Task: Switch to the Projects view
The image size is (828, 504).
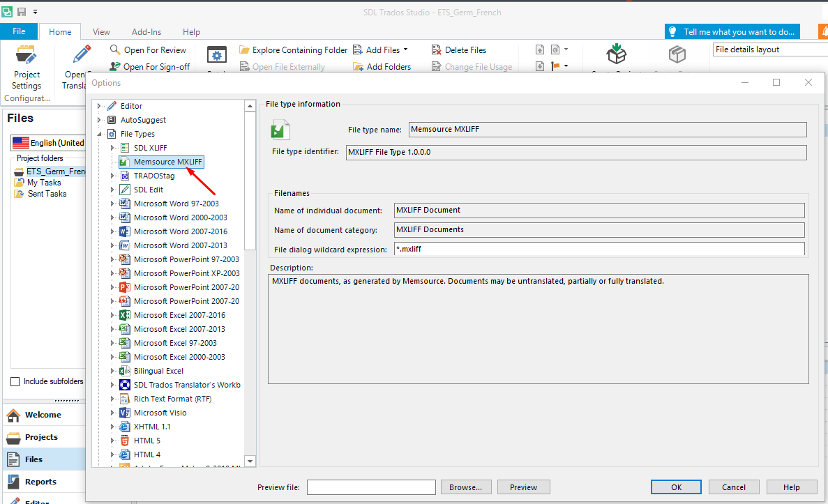Action: (x=44, y=437)
